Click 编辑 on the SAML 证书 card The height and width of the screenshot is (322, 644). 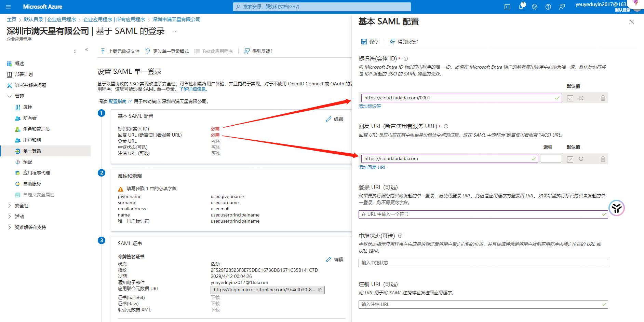click(334, 260)
